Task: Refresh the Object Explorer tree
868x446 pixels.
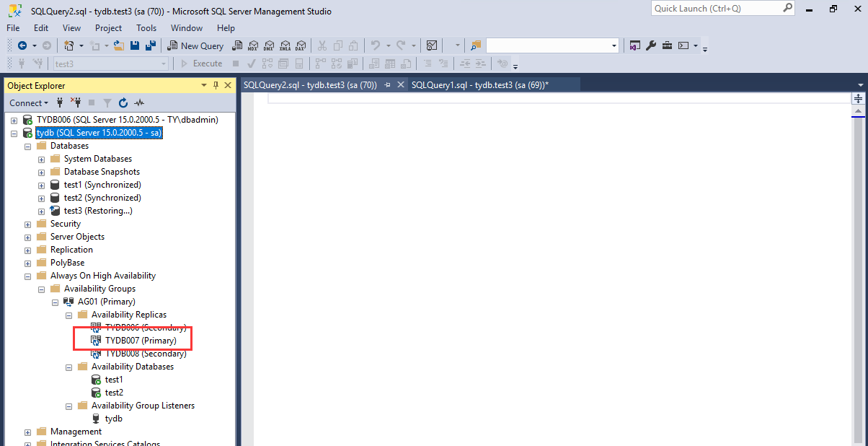Action: (x=123, y=102)
